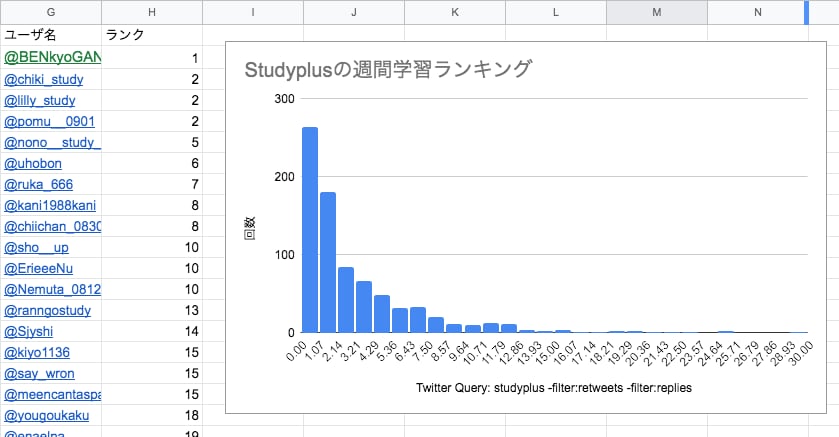
Task: Select column H header
Action: (x=152, y=12)
